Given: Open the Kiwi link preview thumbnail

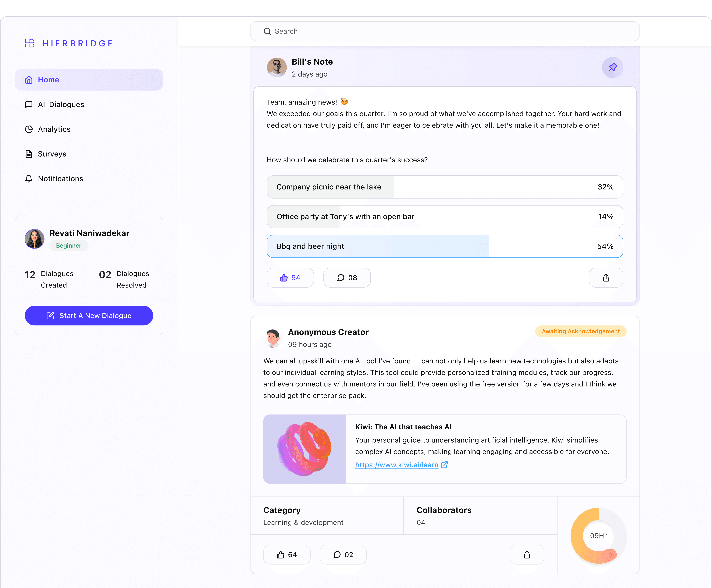Looking at the screenshot, I should coord(304,449).
